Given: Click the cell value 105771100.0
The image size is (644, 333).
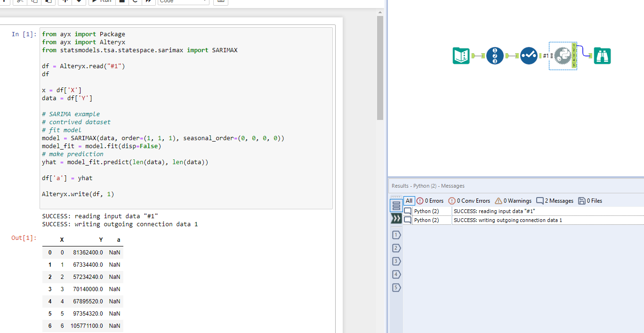Looking at the screenshot, I should coord(87,326).
